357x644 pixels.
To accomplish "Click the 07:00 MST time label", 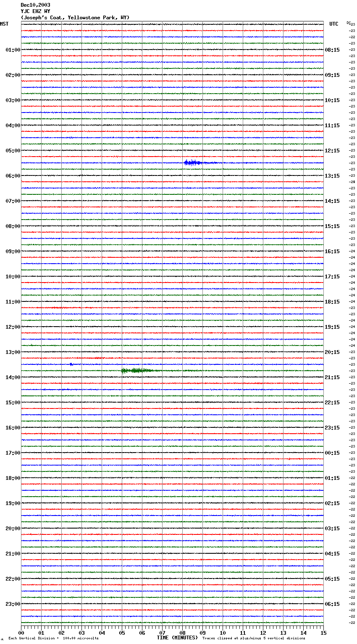I will click(x=13, y=201).
